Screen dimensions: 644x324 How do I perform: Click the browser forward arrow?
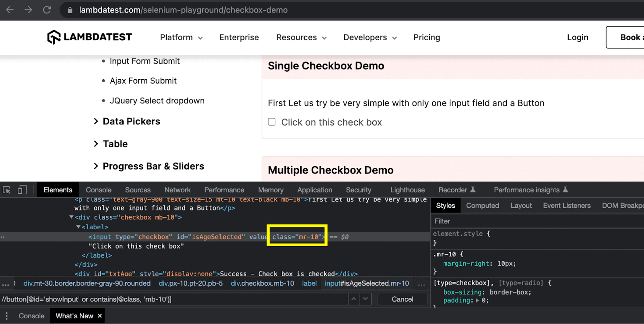tap(28, 10)
